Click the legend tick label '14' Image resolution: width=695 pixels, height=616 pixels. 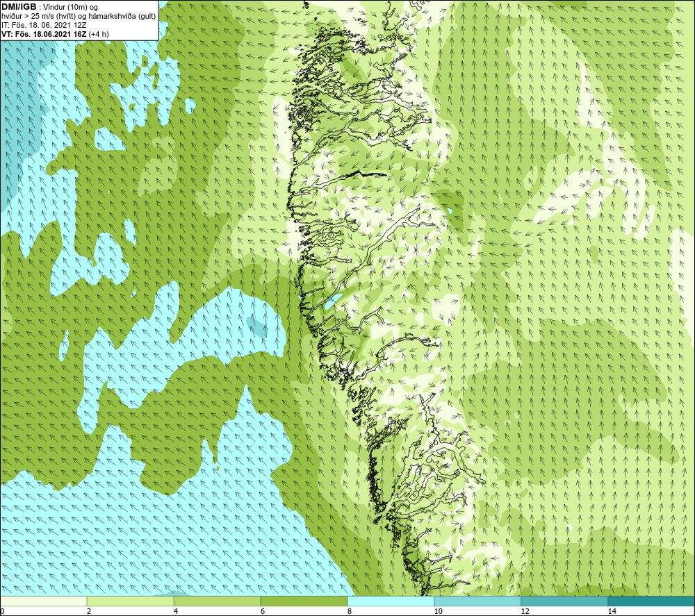pyautogui.click(x=612, y=611)
